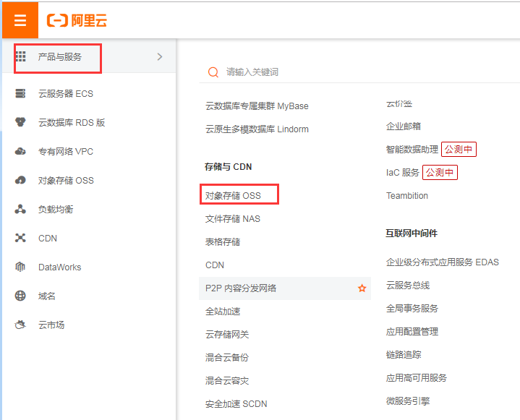The width and height of the screenshot is (520, 420).
Task: Open 链路追踪 link
Action: click(404, 355)
